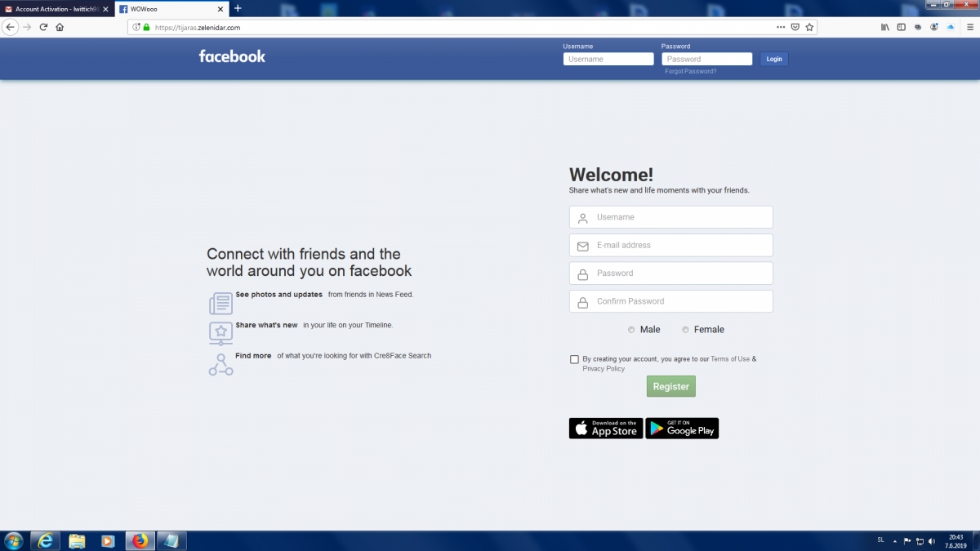Bookmark this page with the star icon

pyautogui.click(x=809, y=27)
